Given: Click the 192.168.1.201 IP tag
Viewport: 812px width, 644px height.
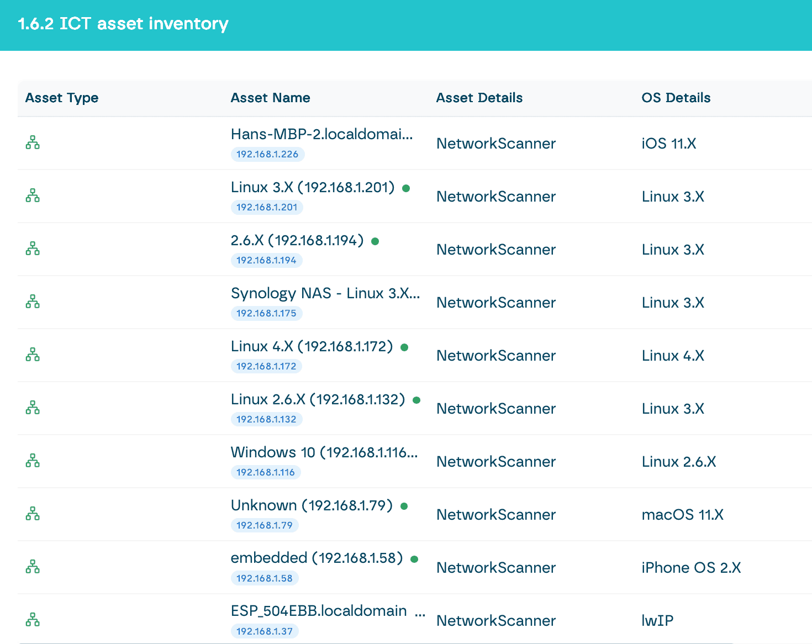Looking at the screenshot, I should tap(267, 208).
